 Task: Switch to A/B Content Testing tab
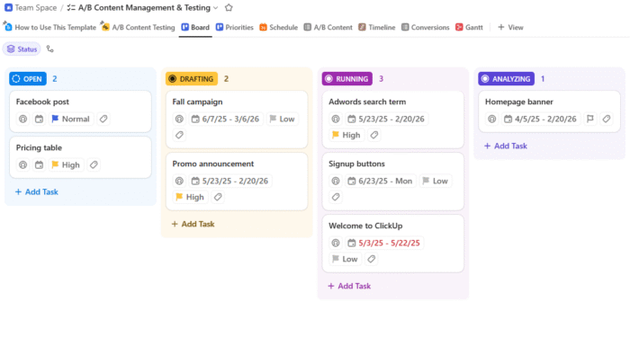[x=139, y=27]
